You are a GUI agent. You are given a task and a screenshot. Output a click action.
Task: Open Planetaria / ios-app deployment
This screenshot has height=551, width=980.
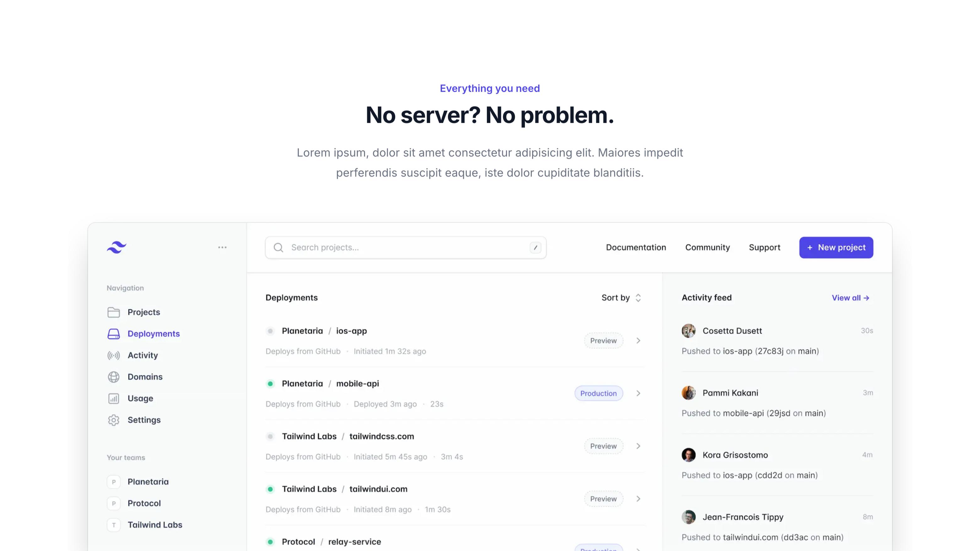click(324, 331)
